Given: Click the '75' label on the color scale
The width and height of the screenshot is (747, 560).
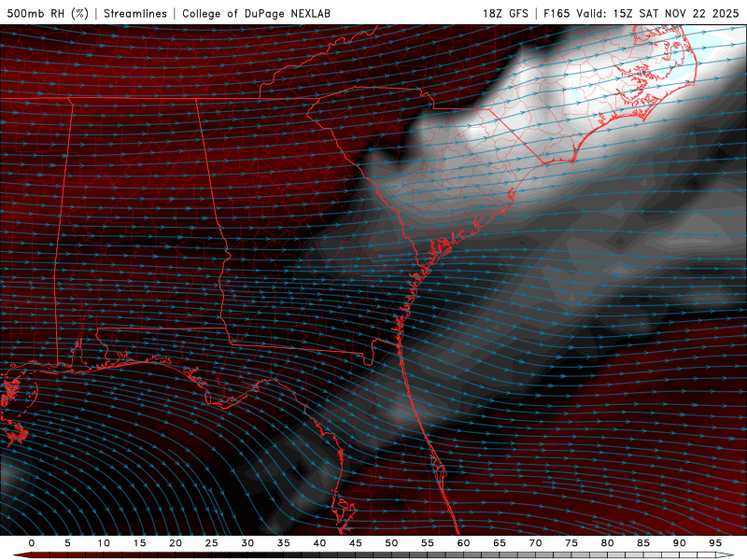Looking at the screenshot, I should 571,543.
